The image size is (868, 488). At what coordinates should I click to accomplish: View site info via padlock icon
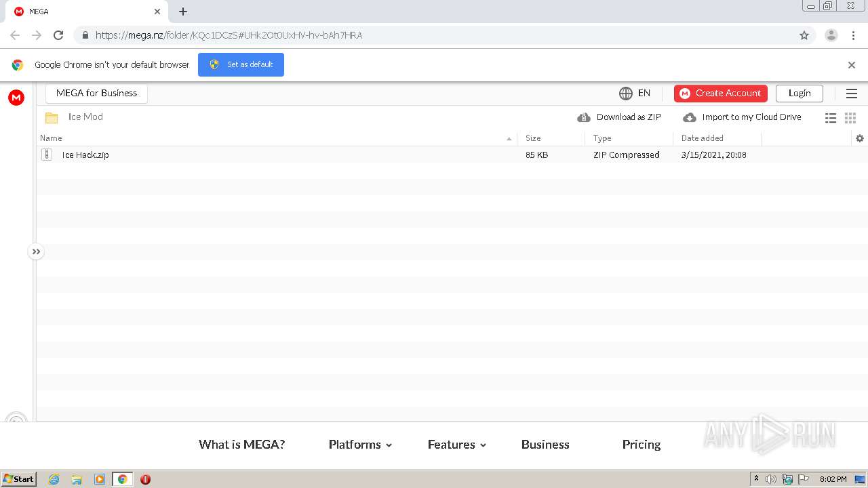coord(85,35)
